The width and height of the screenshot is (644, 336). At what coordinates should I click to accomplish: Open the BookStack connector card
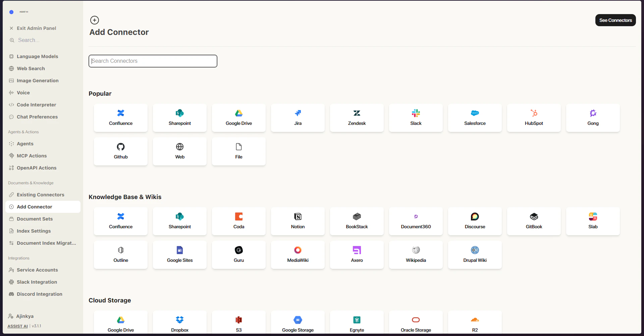pos(357,221)
